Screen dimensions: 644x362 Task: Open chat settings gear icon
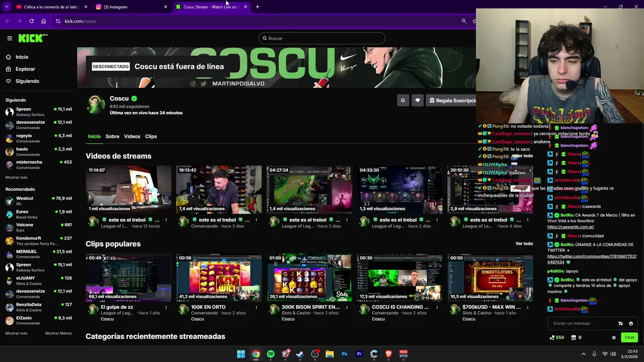click(x=613, y=337)
